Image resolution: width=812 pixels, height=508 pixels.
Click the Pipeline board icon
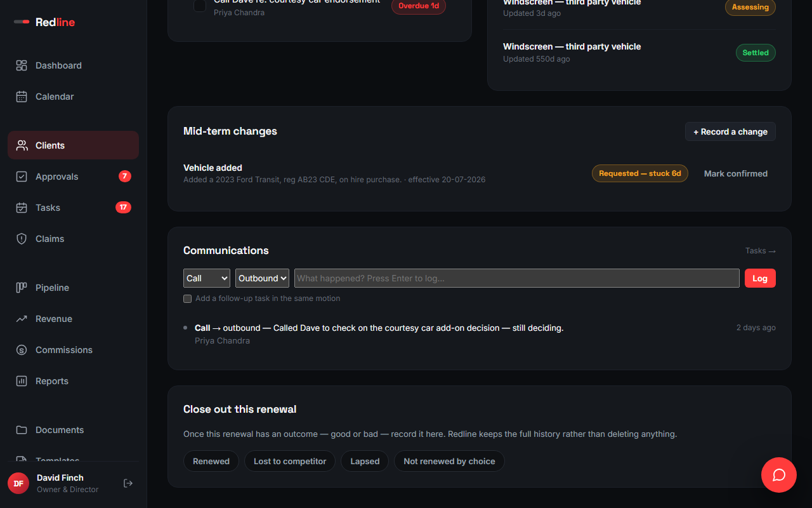[x=22, y=288]
